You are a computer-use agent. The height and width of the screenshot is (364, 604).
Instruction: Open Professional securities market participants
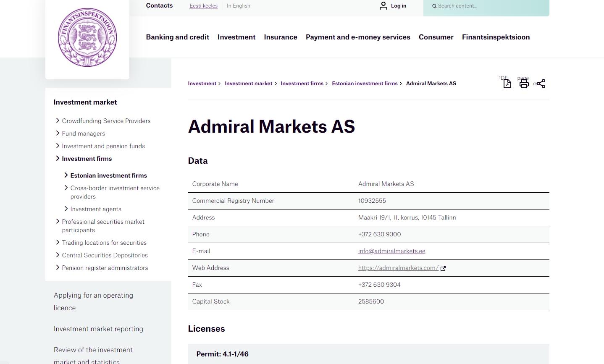tap(103, 226)
